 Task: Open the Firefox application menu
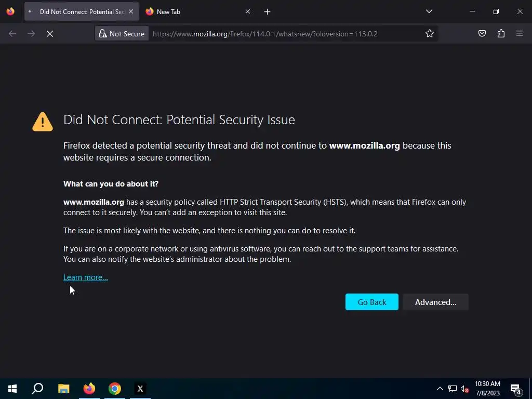(520, 34)
